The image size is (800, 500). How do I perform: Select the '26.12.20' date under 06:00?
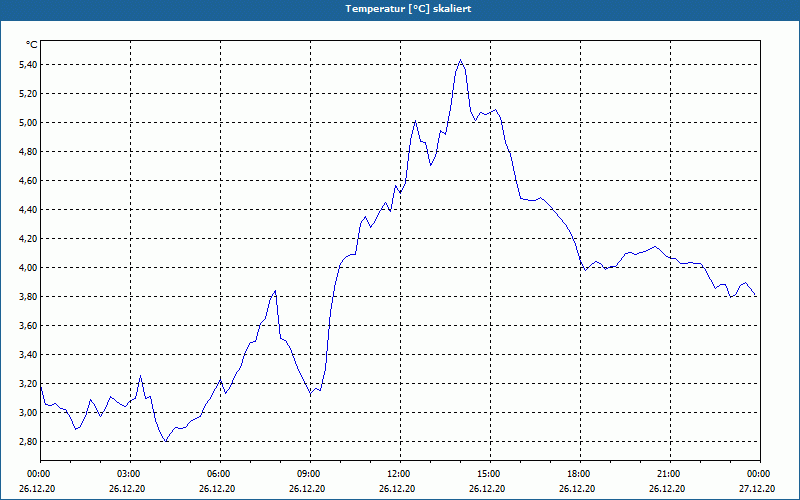[x=217, y=489]
